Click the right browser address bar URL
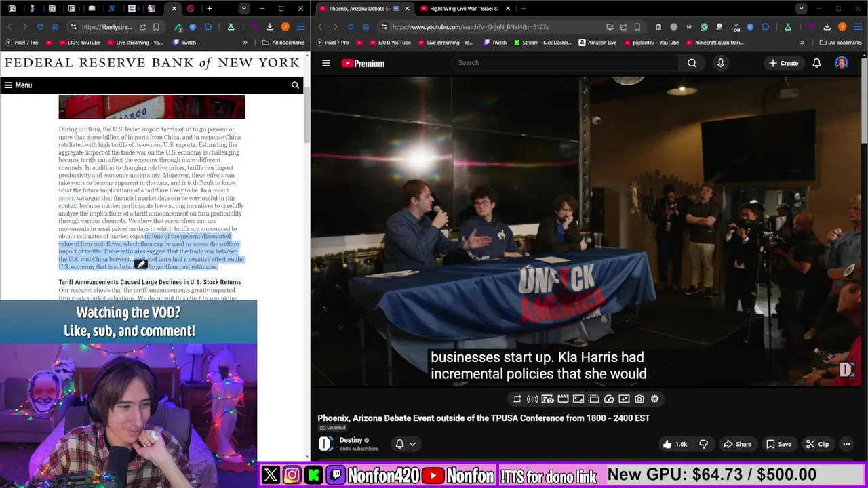This screenshot has width=868, height=488. [x=470, y=27]
